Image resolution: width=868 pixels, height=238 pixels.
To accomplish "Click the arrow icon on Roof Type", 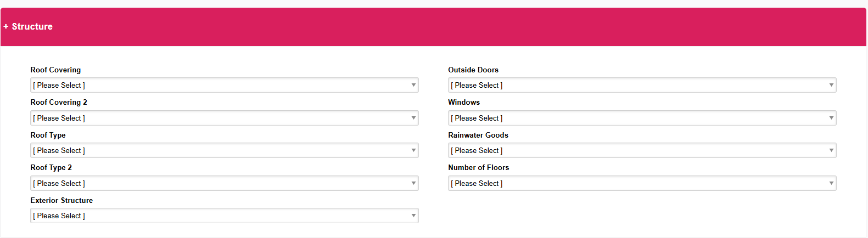I will point(413,150).
